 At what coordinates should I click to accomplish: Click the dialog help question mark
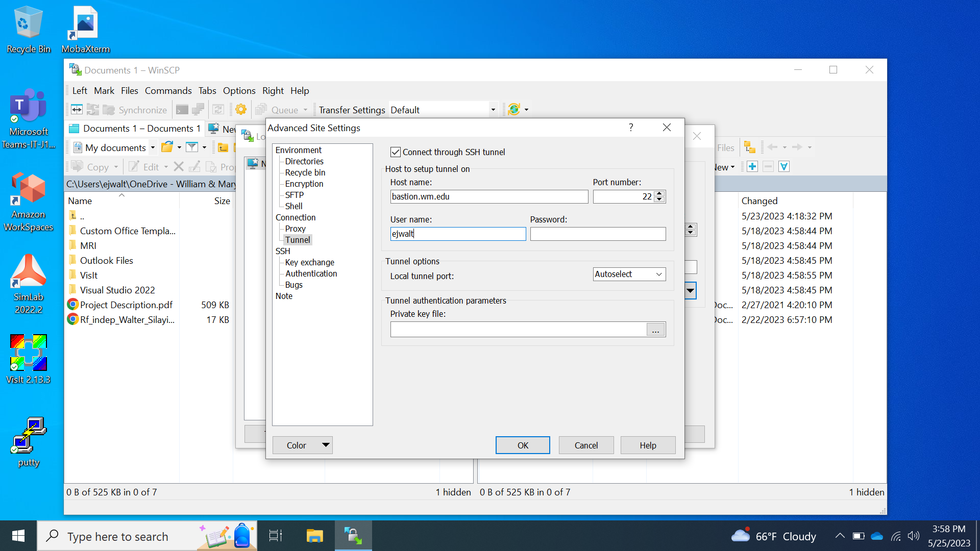pyautogui.click(x=631, y=128)
